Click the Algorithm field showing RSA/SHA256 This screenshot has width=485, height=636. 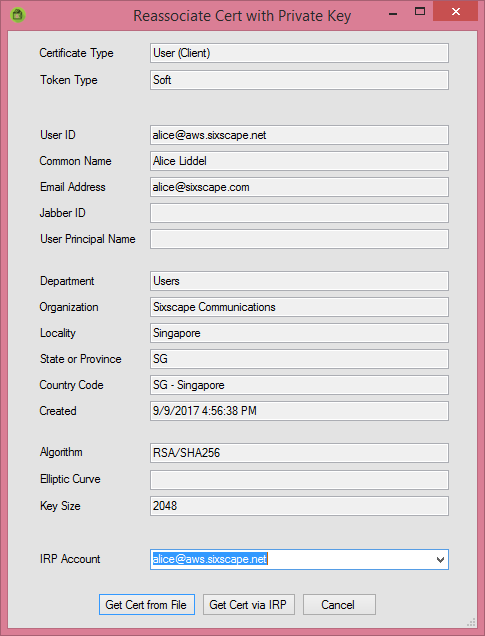tap(299, 453)
